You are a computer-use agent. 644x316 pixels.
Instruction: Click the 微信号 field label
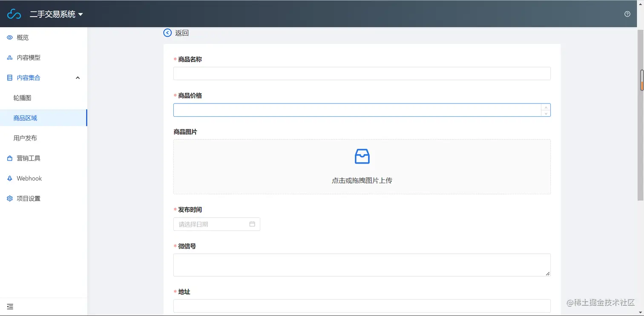(x=187, y=246)
